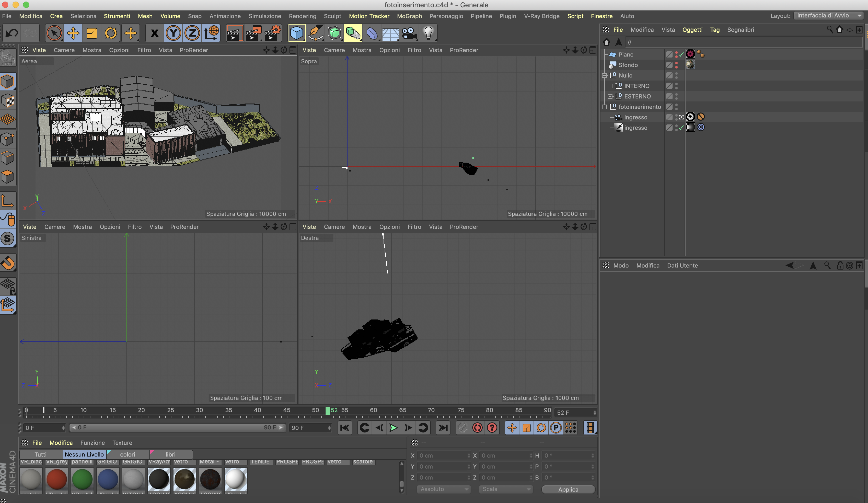Toggle the Y axis lock

tap(173, 33)
